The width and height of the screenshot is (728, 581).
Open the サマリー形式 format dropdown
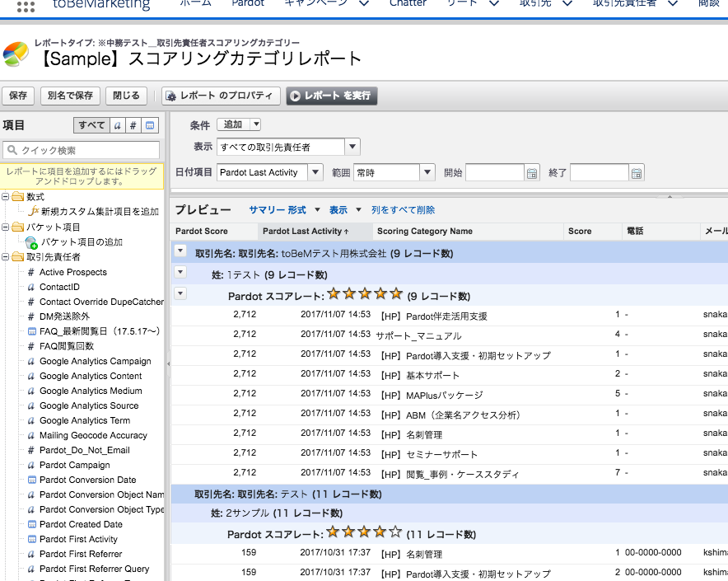point(318,210)
